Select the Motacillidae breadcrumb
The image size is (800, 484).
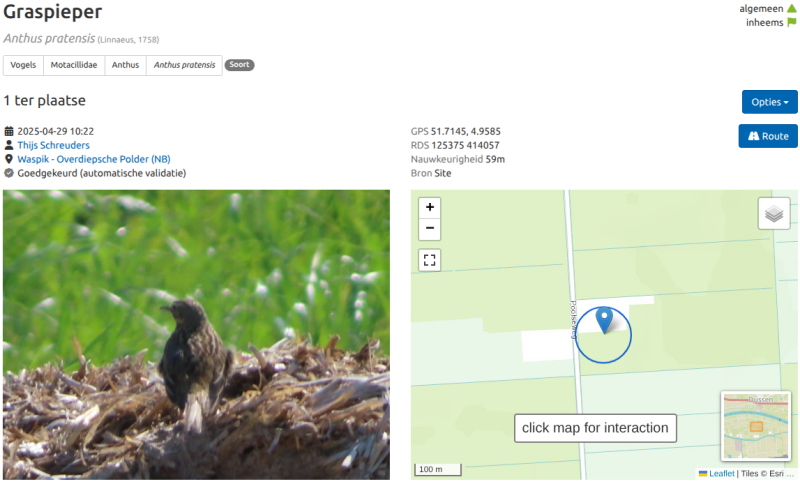[74, 65]
